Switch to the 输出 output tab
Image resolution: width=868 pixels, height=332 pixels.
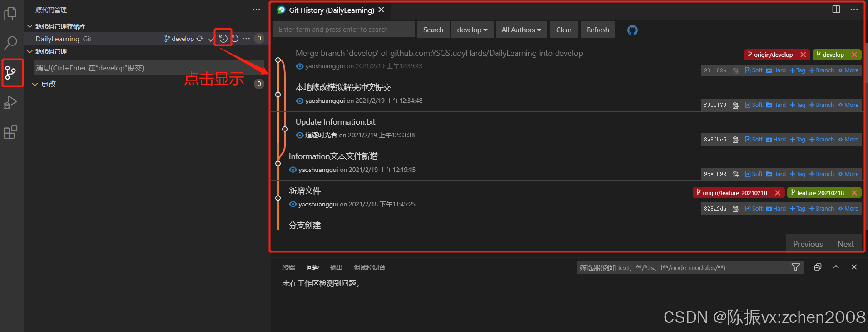[336, 267]
